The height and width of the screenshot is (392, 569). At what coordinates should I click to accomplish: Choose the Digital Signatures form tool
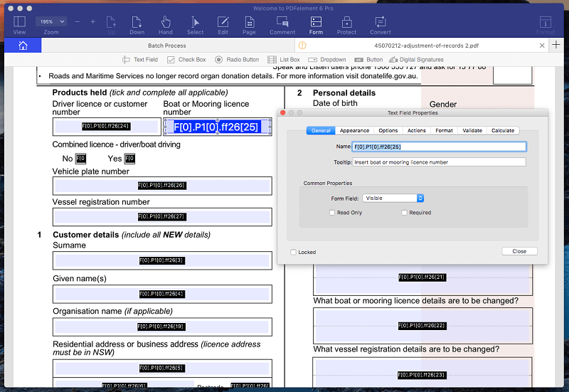[417, 60]
